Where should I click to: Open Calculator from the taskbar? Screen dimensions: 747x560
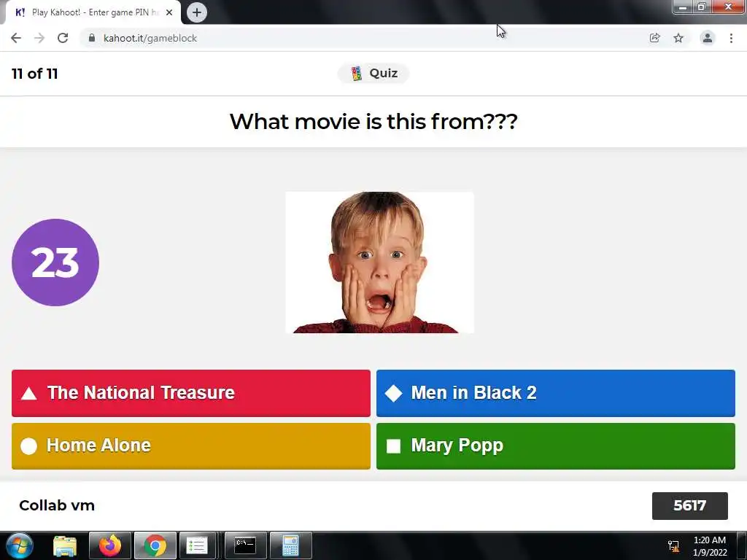pos(290,545)
